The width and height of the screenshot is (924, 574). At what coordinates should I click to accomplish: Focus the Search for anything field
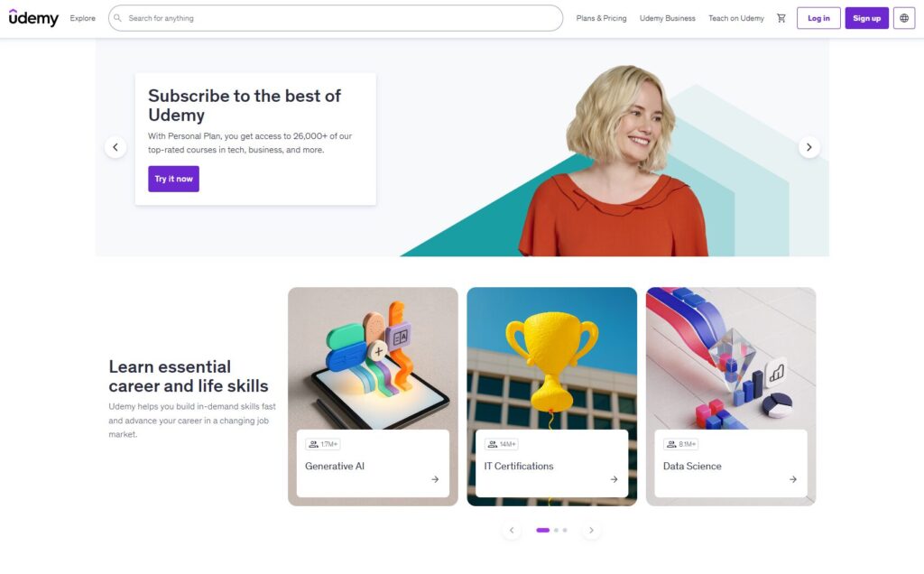click(336, 18)
